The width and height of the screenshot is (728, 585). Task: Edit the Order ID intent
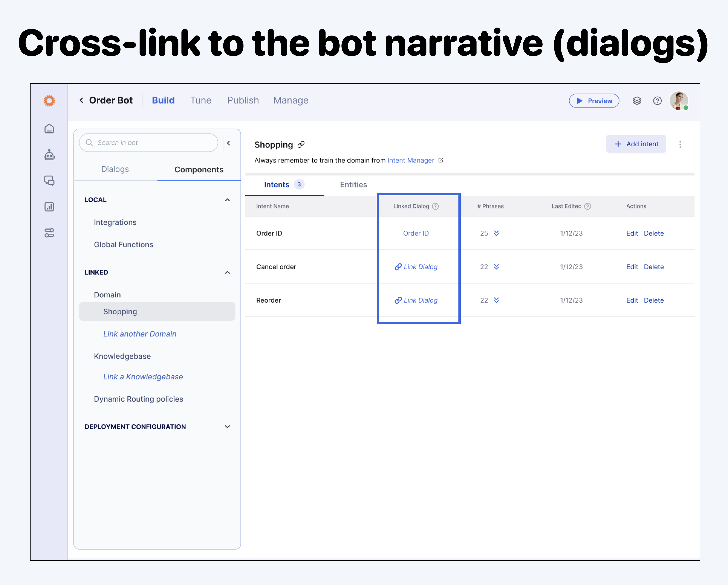pos(632,233)
